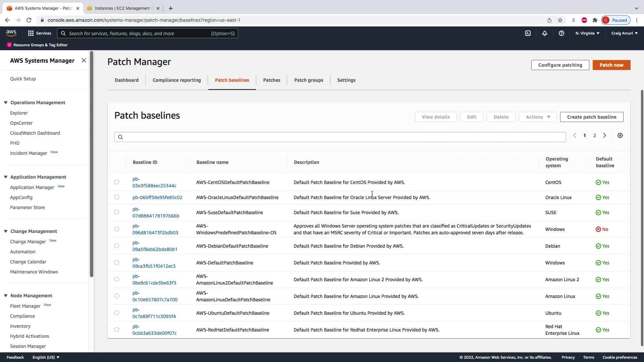Open baseline link pb-06bff38e95fe85c02
Viewport: 644px width, 362px height.
(157, 197)
